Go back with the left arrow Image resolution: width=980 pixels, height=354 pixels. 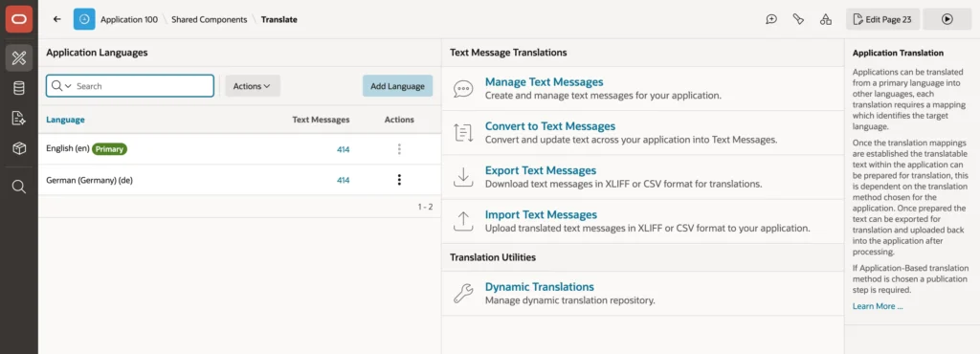(x=56, y=19)
